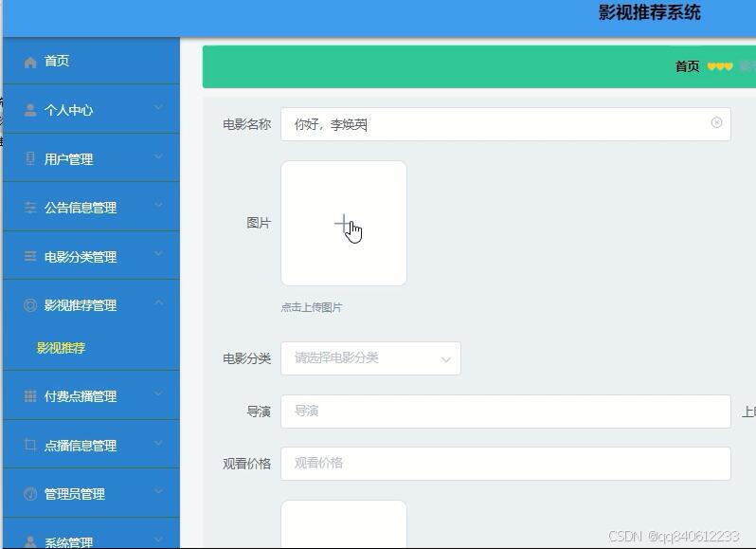Screen dimensions: 756x549
Task: Expand the 公告信息管理 chevron
Action: (x=158, y=205)
